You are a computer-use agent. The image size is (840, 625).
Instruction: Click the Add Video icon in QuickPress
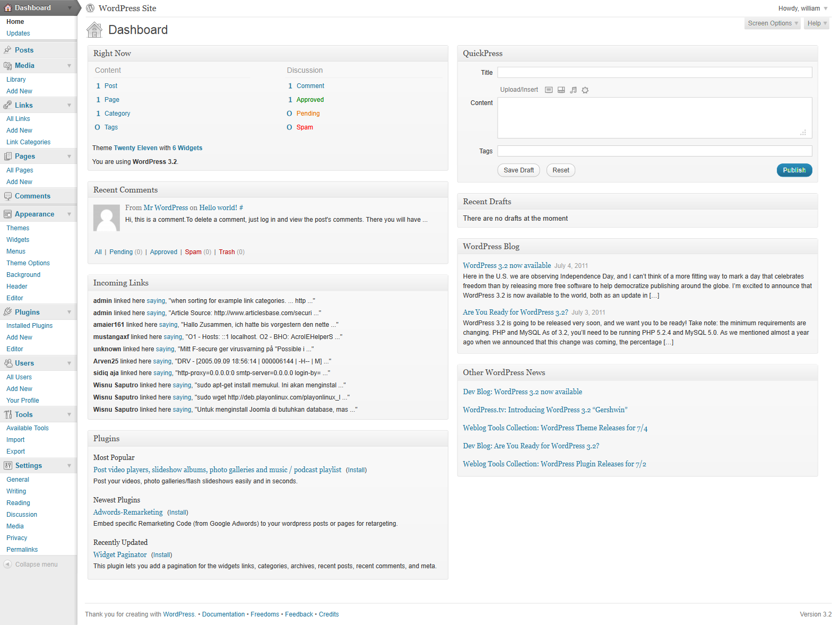(561, 90)
